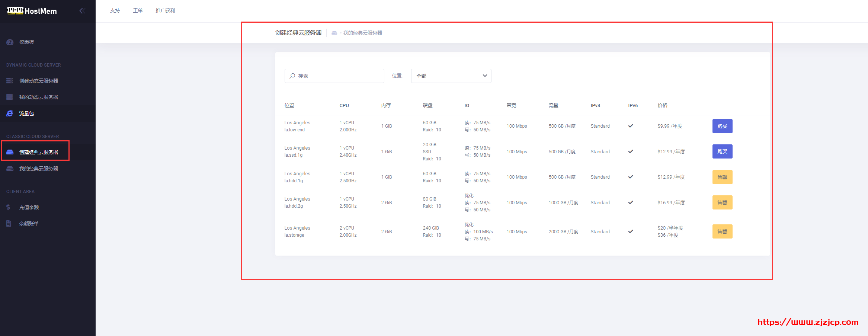
Task: Click 售罄 button for la.storage
Action: pos(722,231)
